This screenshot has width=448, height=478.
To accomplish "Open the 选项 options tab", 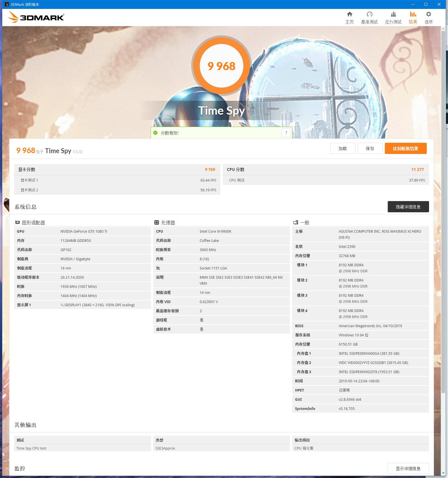I will (x=428, y=18).
